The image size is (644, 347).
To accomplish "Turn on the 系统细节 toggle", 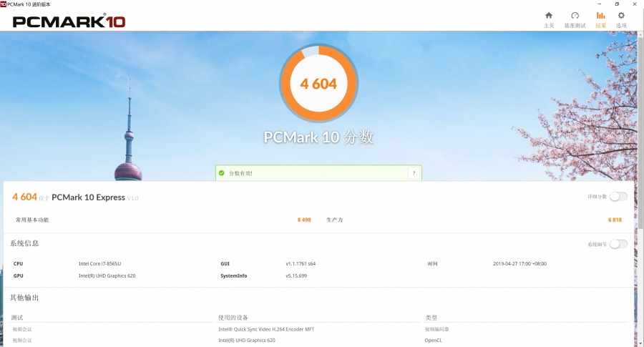I will point(618,244).
